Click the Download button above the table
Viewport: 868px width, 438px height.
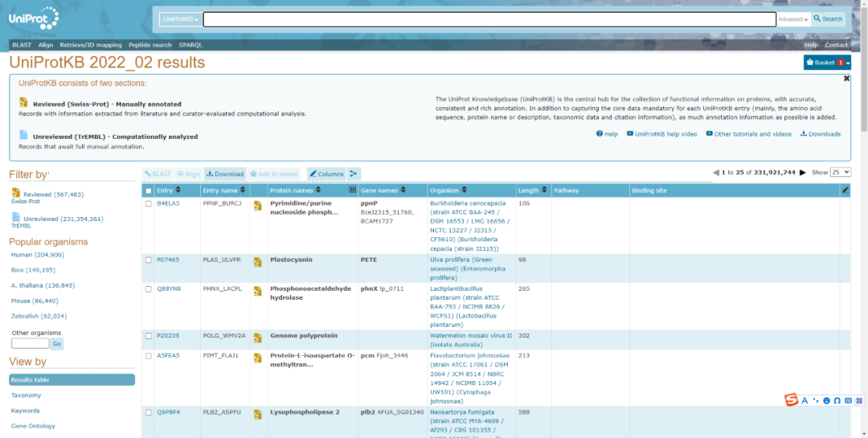click(x=225, y=174)
